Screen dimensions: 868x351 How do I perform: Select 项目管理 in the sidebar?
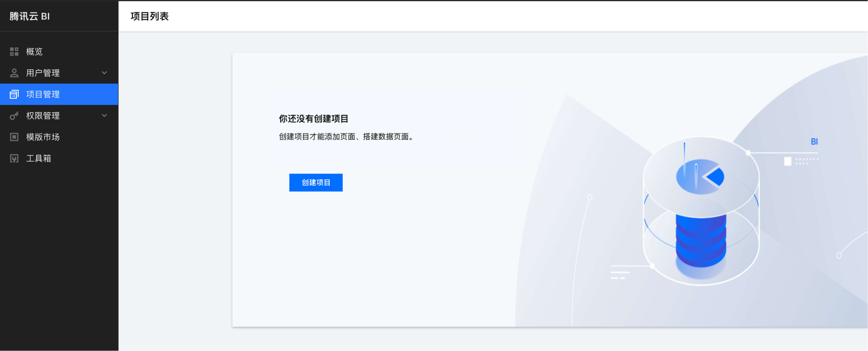pyautogui.click(x=43, y=94)
